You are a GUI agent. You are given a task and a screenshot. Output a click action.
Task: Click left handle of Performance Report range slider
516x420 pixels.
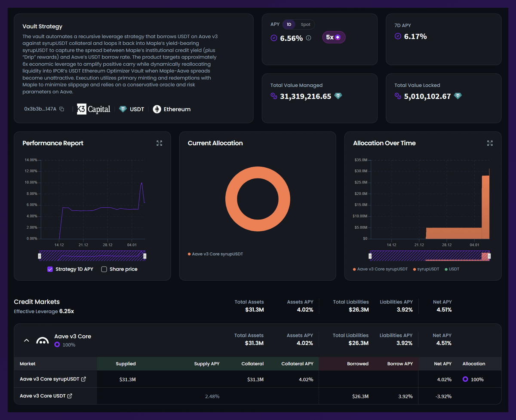(40, 256)
